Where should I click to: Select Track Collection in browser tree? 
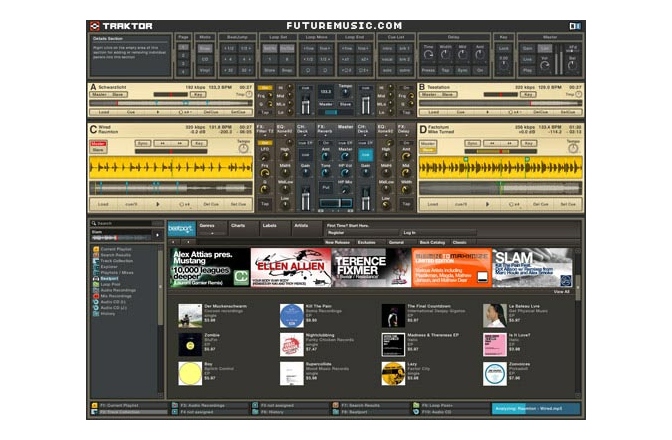[117, 260]
